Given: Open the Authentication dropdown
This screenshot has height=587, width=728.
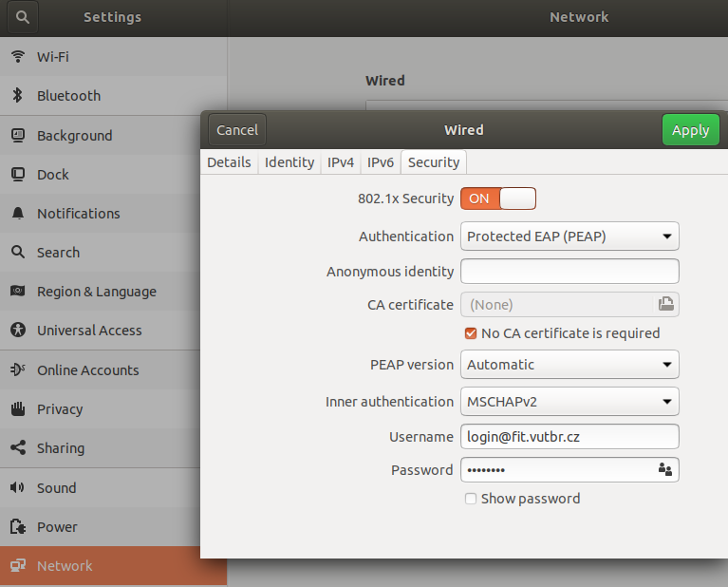Looking at the screenshot, I should click(569, 237).
